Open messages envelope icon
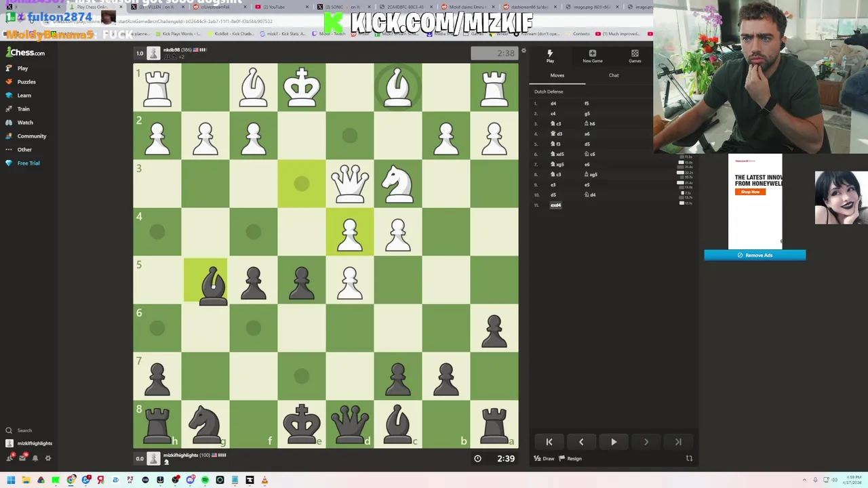 [x=22, y=458]
